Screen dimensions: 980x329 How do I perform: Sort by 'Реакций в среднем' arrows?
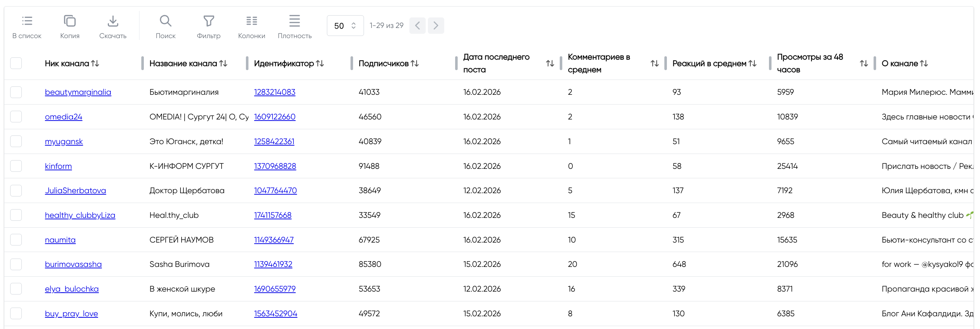point(753,64)
